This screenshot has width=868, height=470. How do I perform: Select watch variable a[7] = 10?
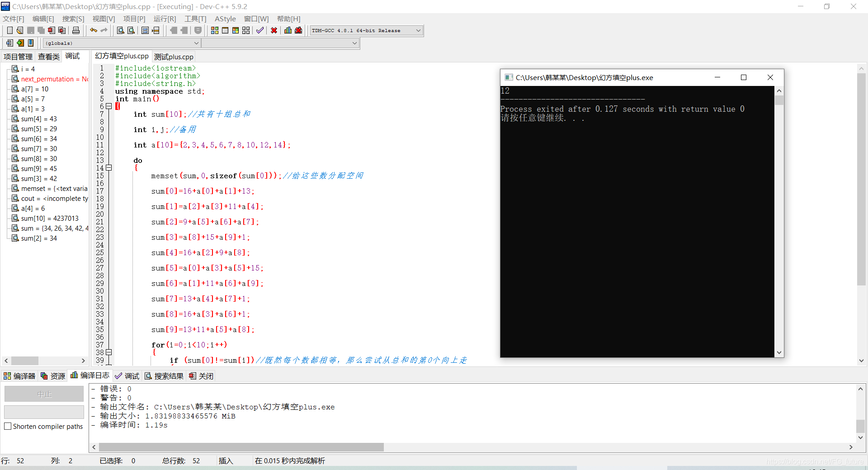click(35, 89)
